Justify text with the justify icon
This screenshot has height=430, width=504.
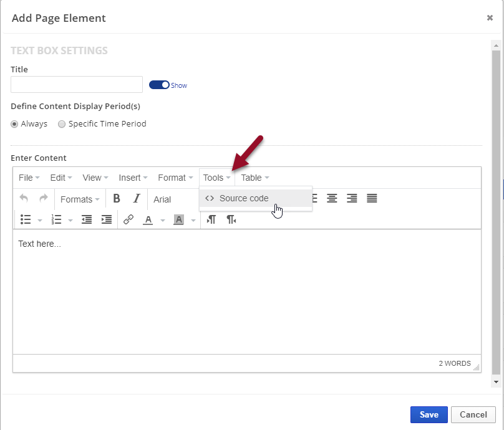[x=372, y=199]
